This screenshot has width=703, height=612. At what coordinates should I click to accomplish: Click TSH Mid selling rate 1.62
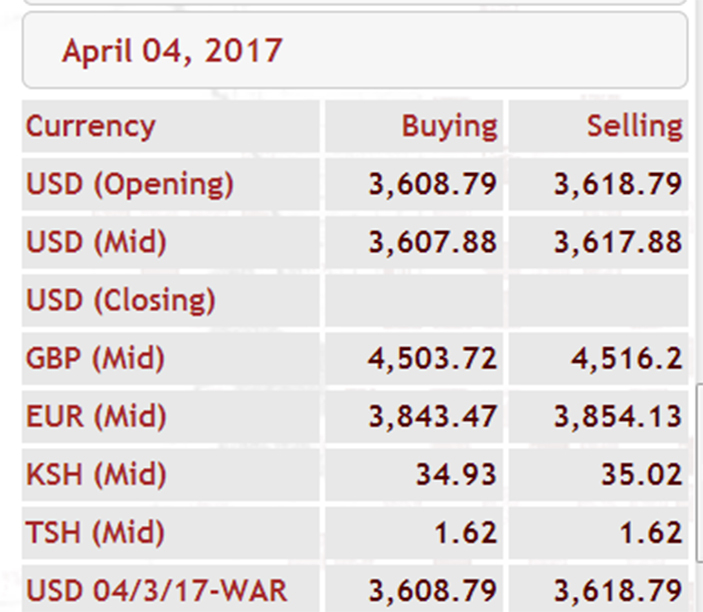(651, 533)
